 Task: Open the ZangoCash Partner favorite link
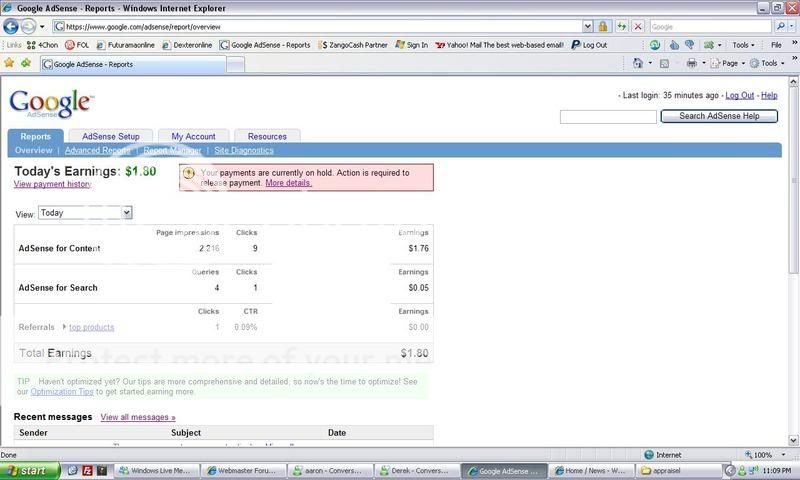pyautogui.click(x=353, y=45)
